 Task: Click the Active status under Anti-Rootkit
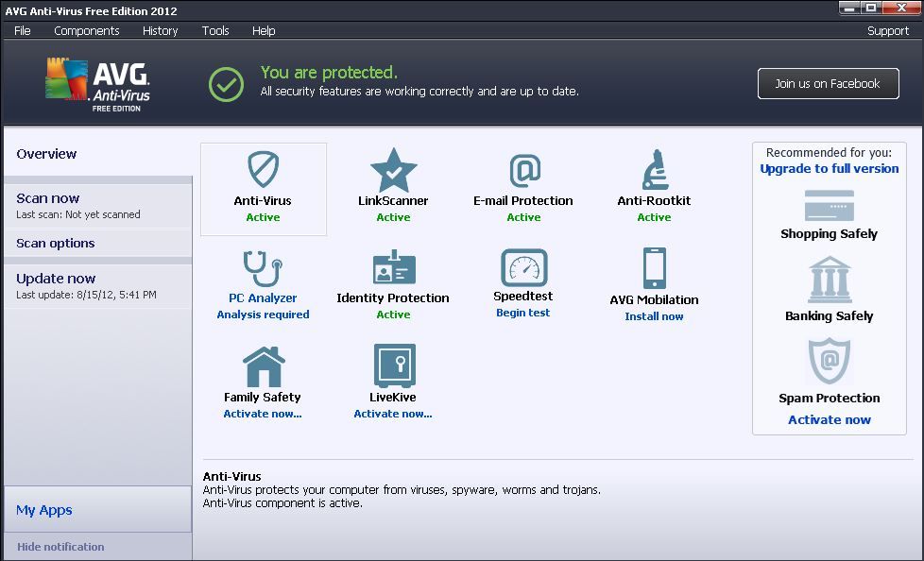(654, 217)
